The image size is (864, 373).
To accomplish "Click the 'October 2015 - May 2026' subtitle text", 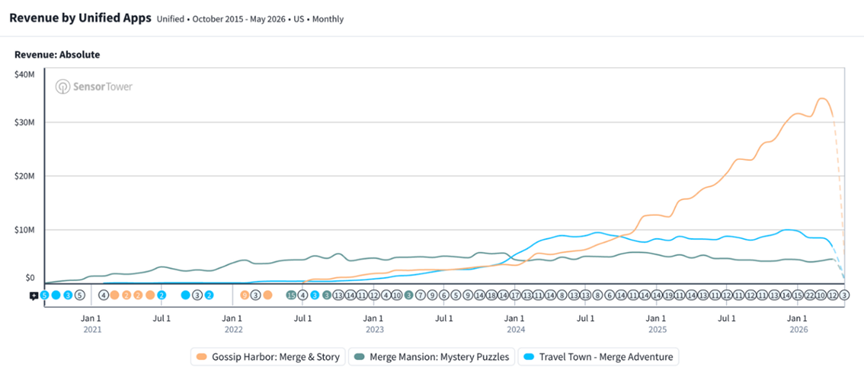I will [x=239, y=19].
